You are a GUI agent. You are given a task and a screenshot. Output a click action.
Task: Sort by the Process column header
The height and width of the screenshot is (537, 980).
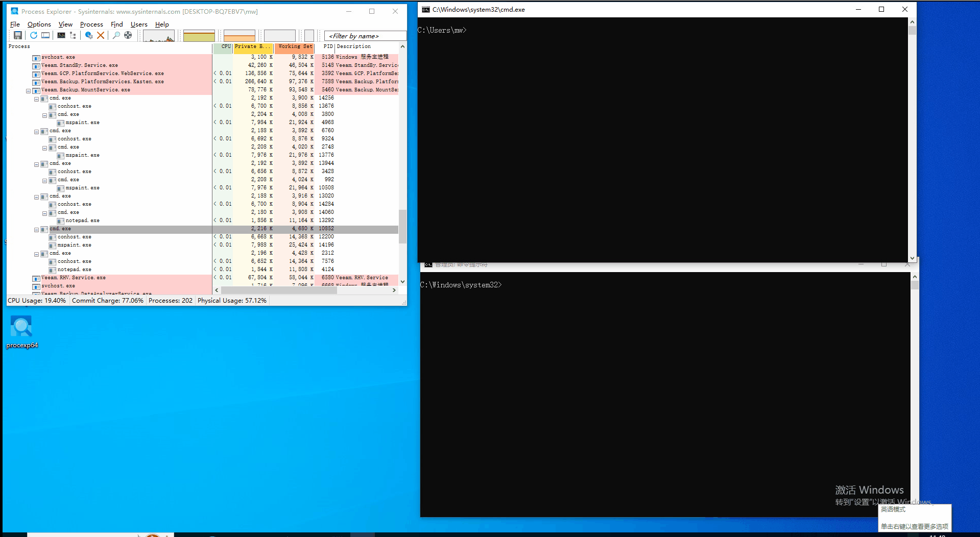[x=109, y=46]
